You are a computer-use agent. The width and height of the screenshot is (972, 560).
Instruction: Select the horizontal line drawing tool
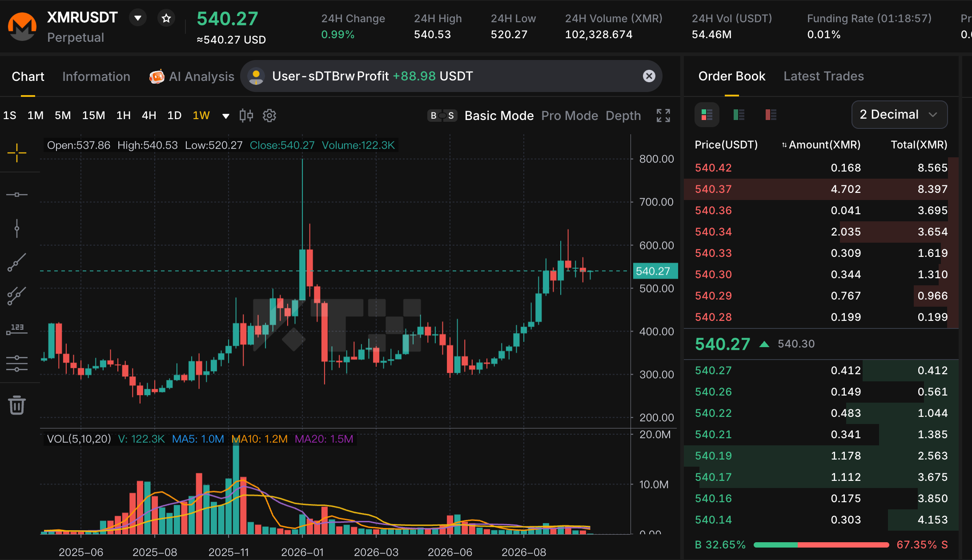tap(17, 195)
